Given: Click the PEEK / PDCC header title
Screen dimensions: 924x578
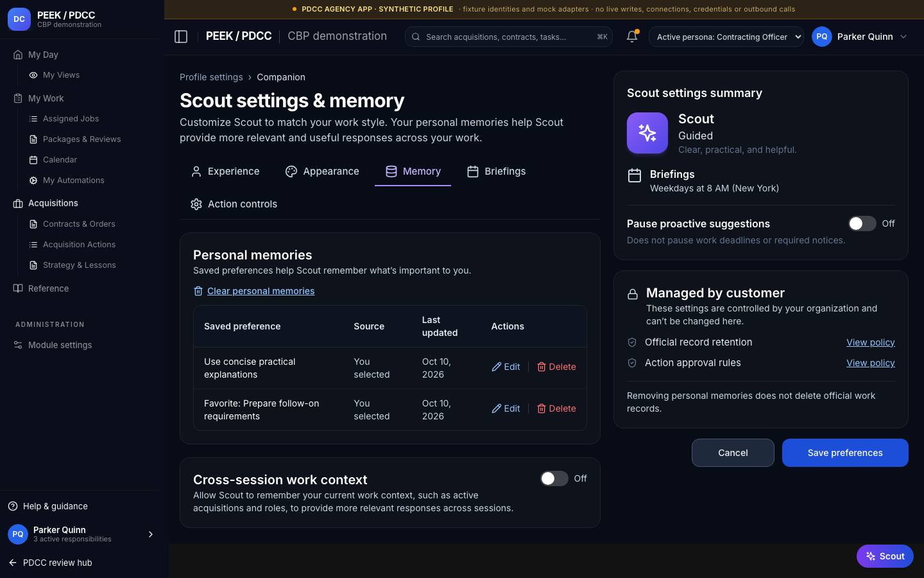Looking at the screenshot, I should click(239, 36).
